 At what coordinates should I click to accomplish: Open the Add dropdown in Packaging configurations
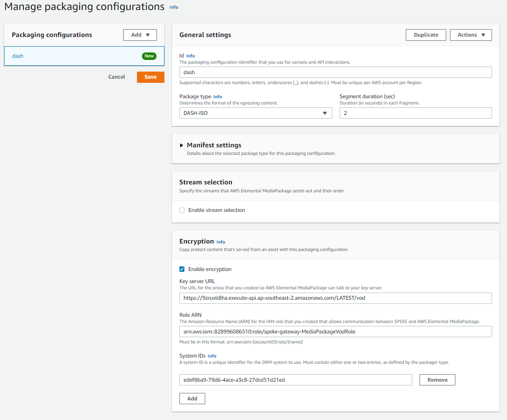pos(140,35)
